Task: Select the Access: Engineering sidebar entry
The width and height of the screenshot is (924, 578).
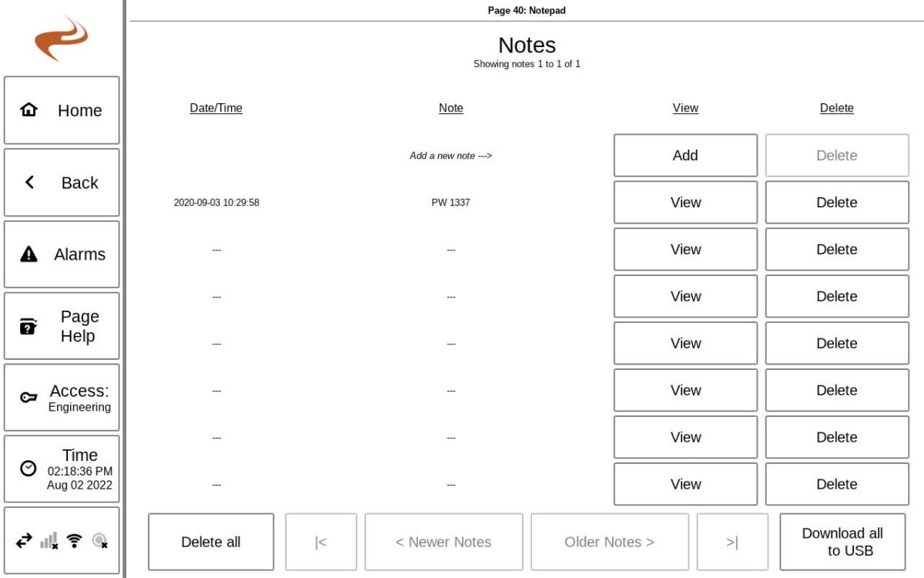Action: [x=62, y=396]
